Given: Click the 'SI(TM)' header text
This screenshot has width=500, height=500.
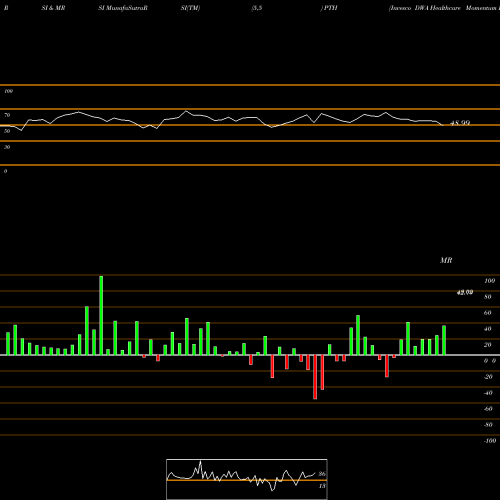Looking at the screenshot, I should pyautogui.click(x=190, y=8).
